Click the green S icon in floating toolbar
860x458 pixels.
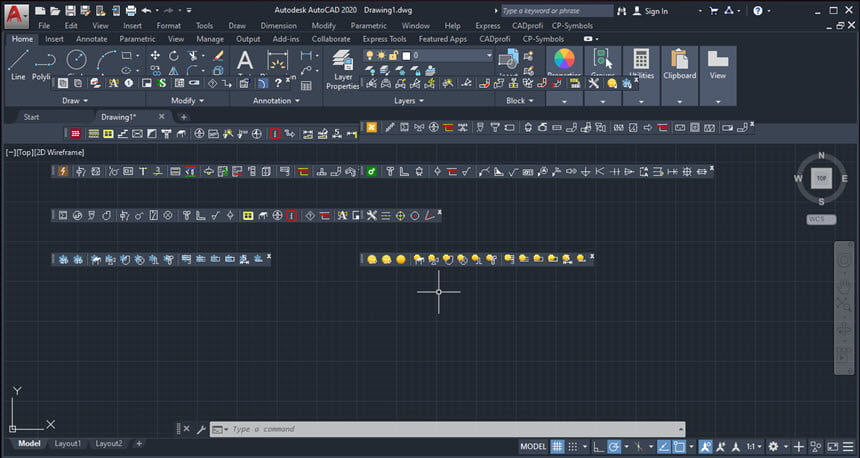[x=162, y=83]
